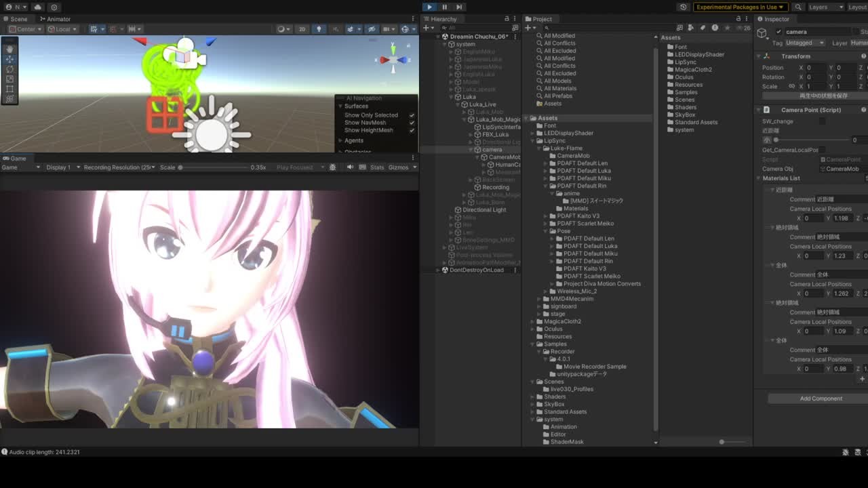Open the cloud services icon
868x488 pixels.
(37, 7)
